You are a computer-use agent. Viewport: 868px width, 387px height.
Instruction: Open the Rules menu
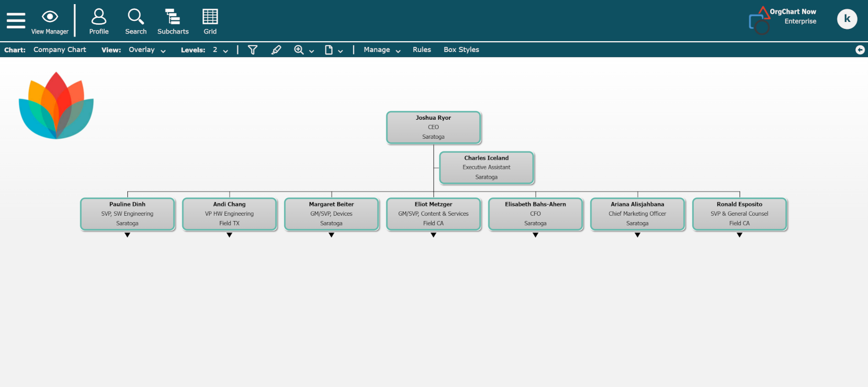pyautogui.click(x=422, y=50)
